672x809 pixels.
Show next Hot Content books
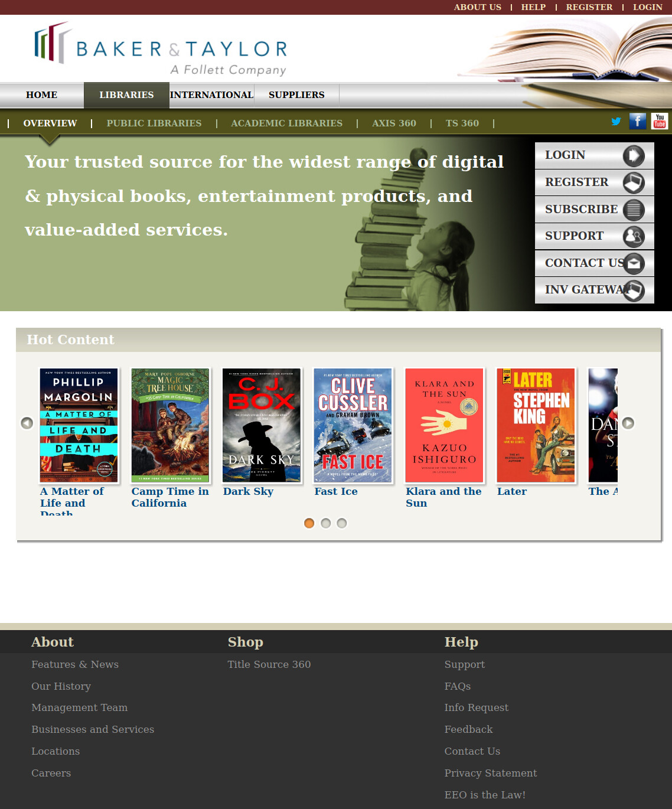click(x=628, y=423)
